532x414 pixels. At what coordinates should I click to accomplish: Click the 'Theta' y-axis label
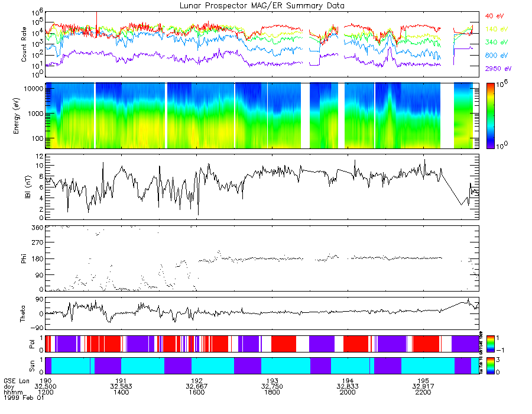point(22,313)
